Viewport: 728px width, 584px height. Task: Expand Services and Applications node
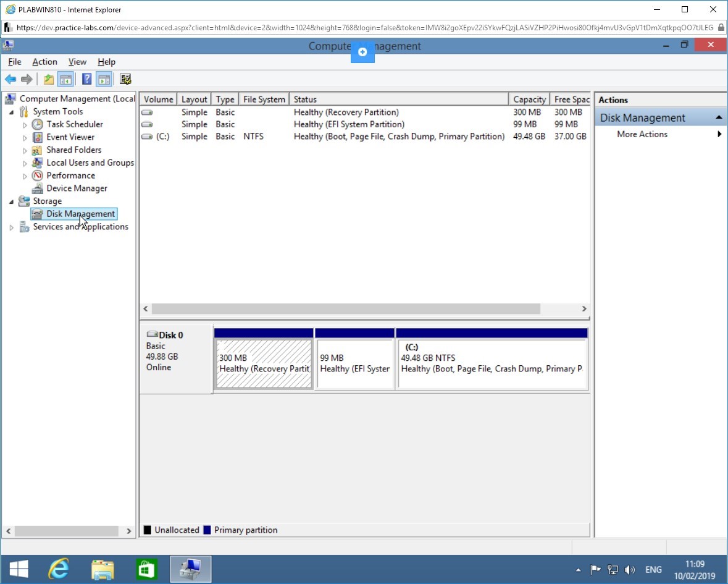point(12,227)
